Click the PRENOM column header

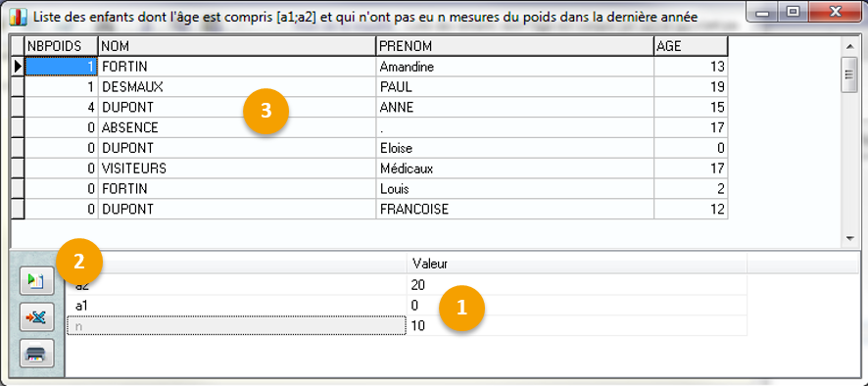514,46
